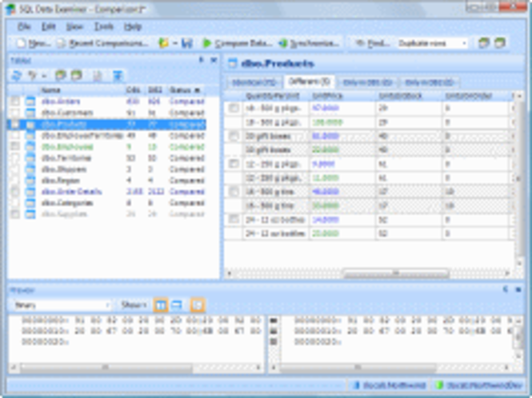Click the blue database status bar entry

389,385
